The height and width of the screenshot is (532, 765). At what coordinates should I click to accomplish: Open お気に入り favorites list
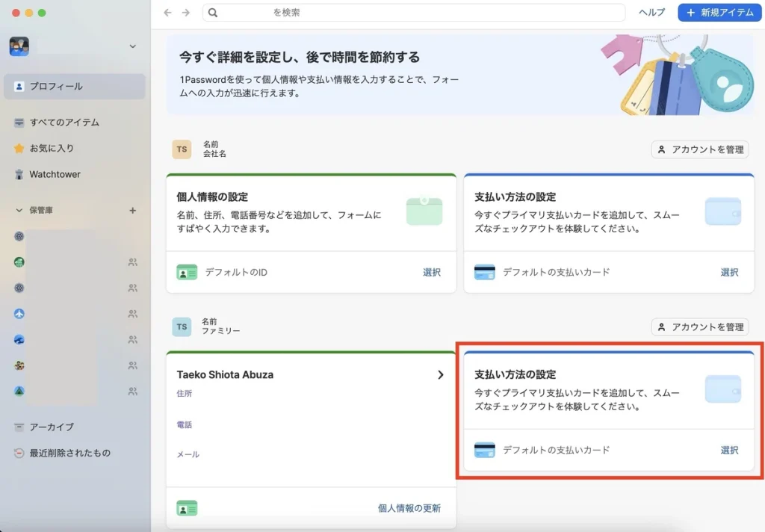[x=52, y=148]
